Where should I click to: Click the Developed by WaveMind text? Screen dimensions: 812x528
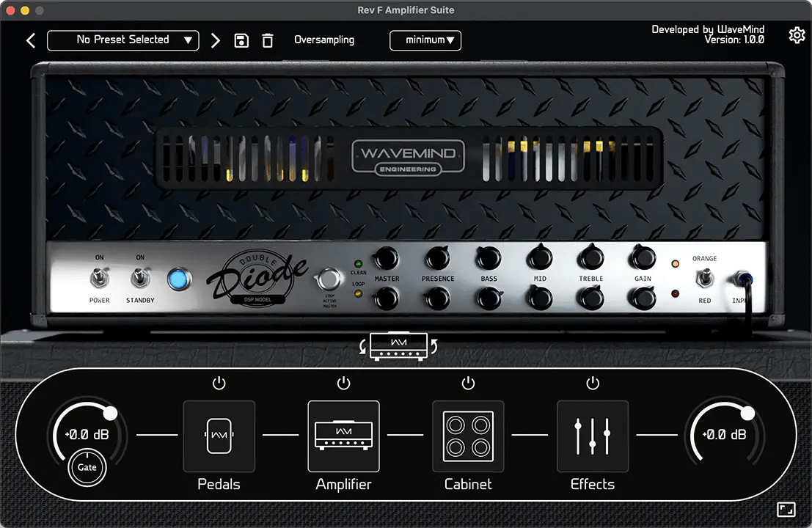pyautogui.click(x=707, y=29)
